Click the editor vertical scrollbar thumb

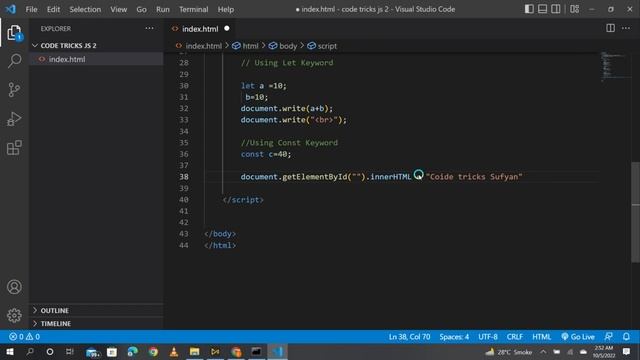pos(636,212)
